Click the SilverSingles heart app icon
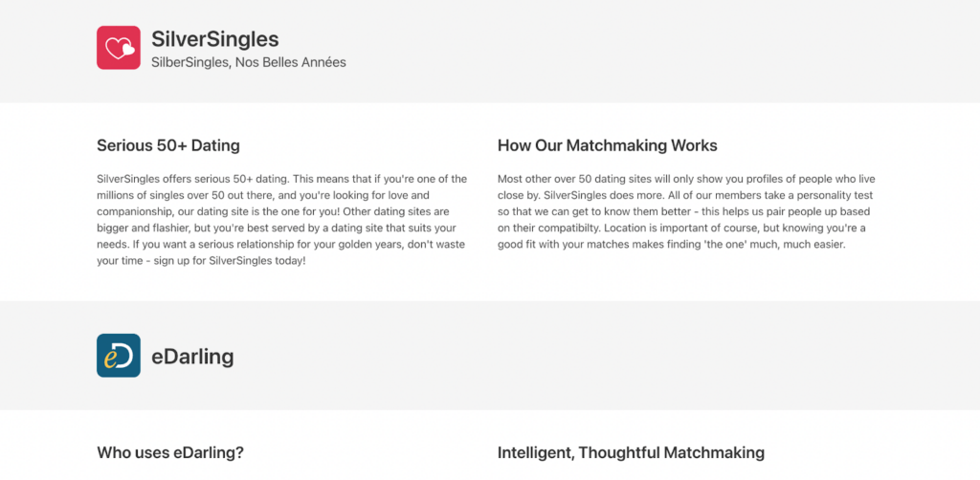This screenshot has height=480, width=980. coord(118,48)
